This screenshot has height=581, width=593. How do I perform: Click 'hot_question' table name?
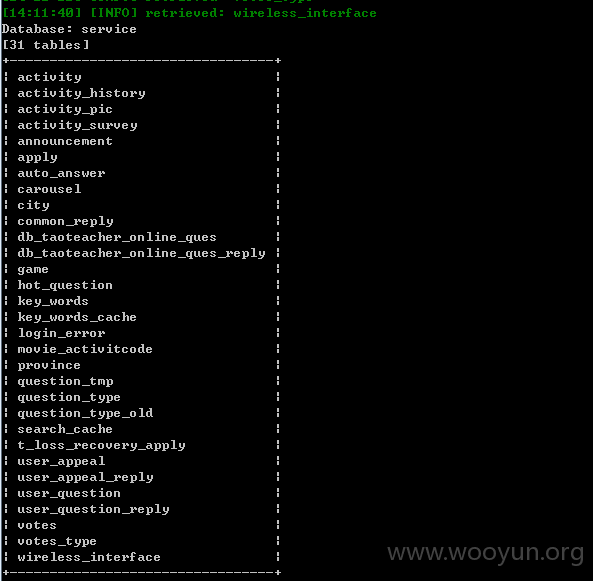point(65,285)
